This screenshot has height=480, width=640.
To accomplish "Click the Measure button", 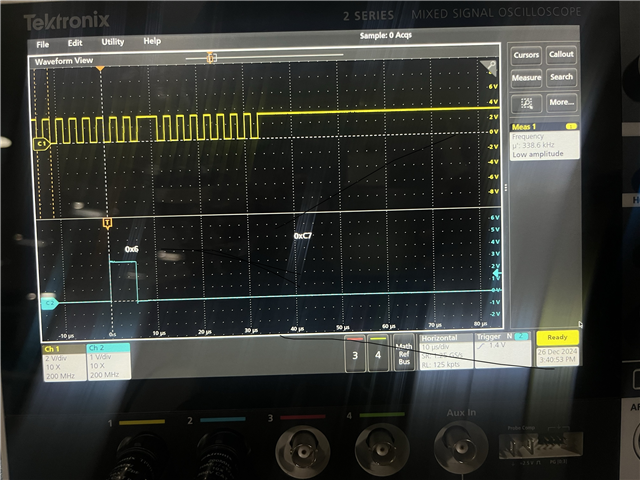I will pyautogui.click(x=527, y=78).
